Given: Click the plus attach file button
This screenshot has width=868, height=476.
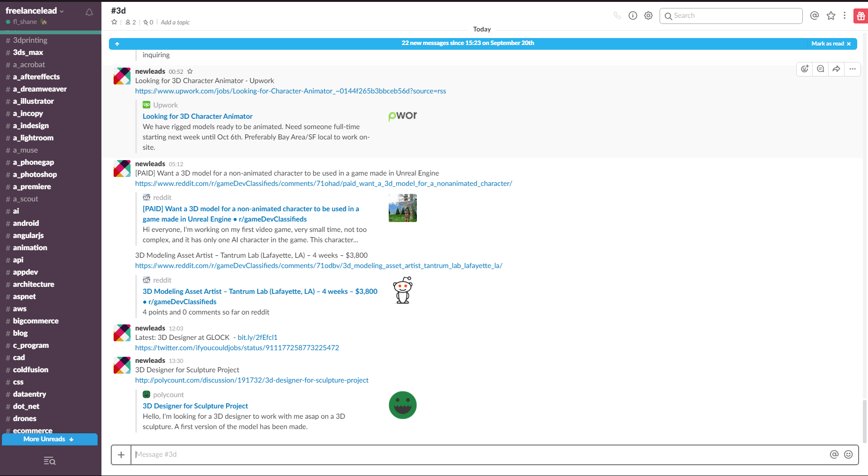Looking at the screenshot, I should pyautogui.click(x=121, y=455).
